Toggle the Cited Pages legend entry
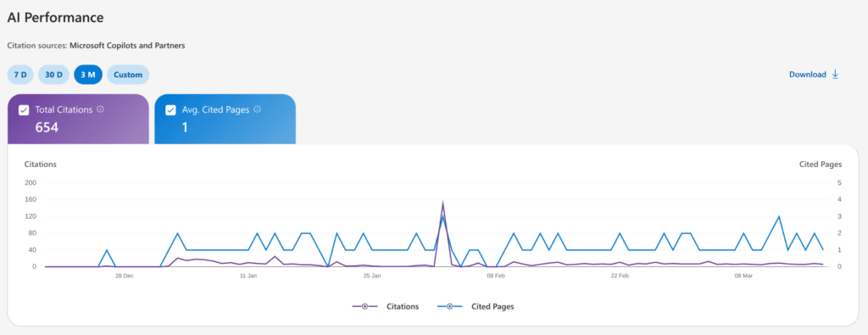Screen dimensions: 868x335 476,306
